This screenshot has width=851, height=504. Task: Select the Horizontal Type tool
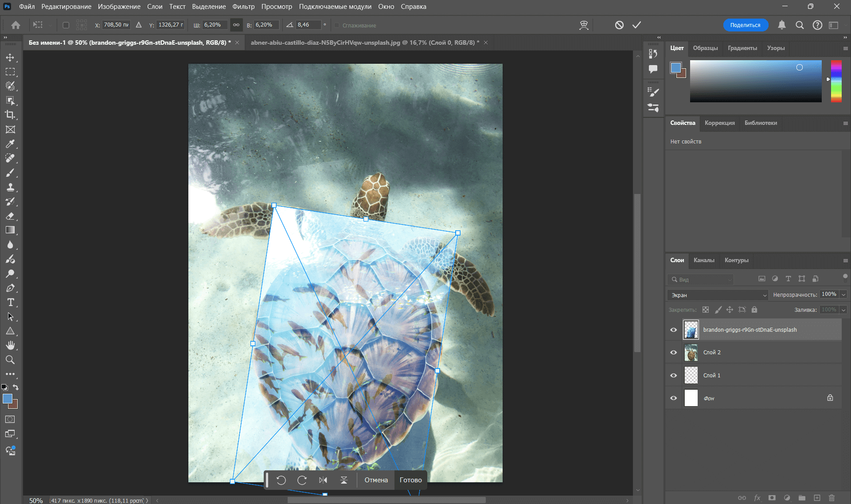pyautogui.click(x=10, y=302)
